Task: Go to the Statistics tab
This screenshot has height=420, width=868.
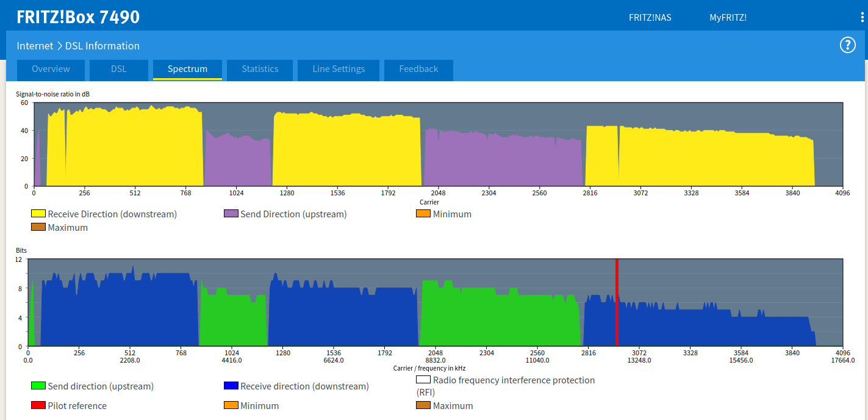Action: pos(260,69)
